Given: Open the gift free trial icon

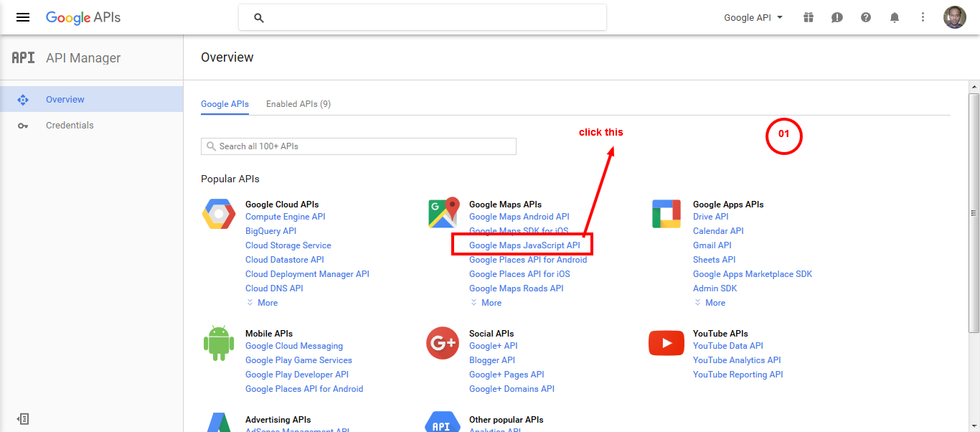Looking at the screenshot, I should (809, 17).
